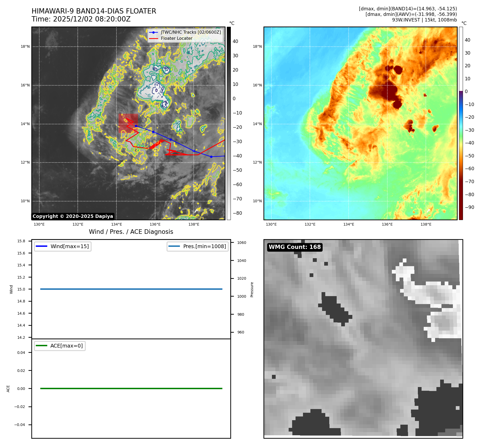Click the Pres.[min=1008] legend box
Image resolution: width=481 pixels, height=448 pixels.
[198, 246]
